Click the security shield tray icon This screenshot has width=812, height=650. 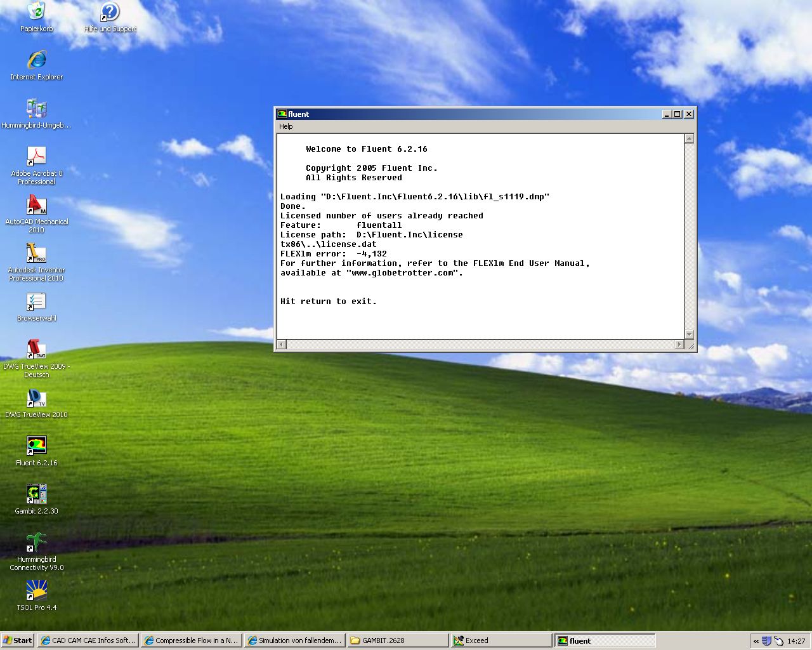(766, 641)
